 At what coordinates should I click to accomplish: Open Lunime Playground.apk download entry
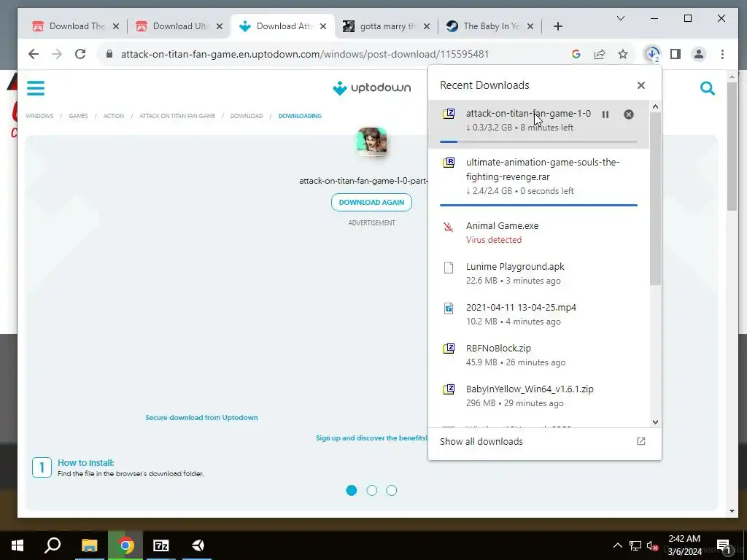[539, 273]
